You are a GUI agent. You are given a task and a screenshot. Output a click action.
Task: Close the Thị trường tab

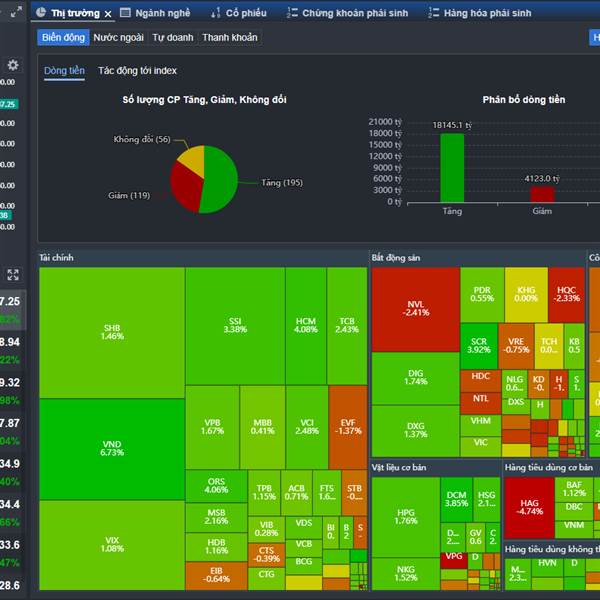[108, 14]
